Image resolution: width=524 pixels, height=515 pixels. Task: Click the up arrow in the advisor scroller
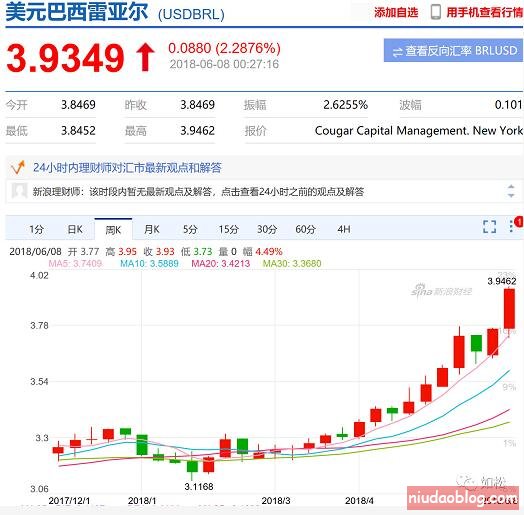point(511,187)
